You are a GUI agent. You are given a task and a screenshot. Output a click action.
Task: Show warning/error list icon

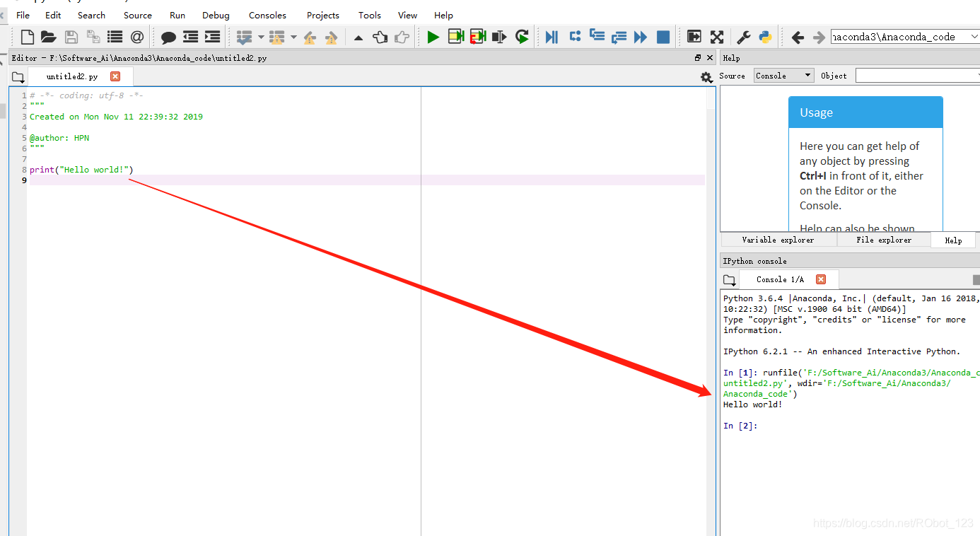click(x=277, y=37)
